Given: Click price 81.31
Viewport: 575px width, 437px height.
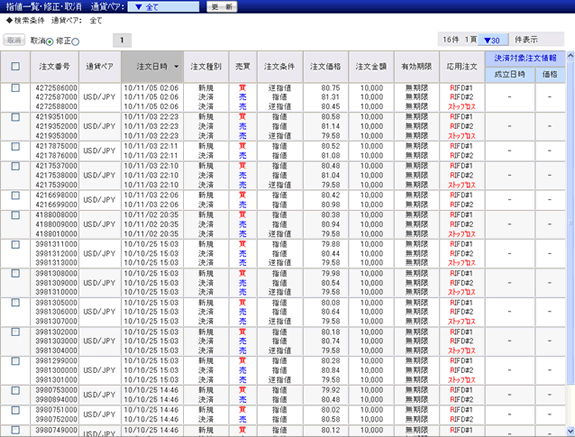Looking at the screenshot, I should point(330,97).
